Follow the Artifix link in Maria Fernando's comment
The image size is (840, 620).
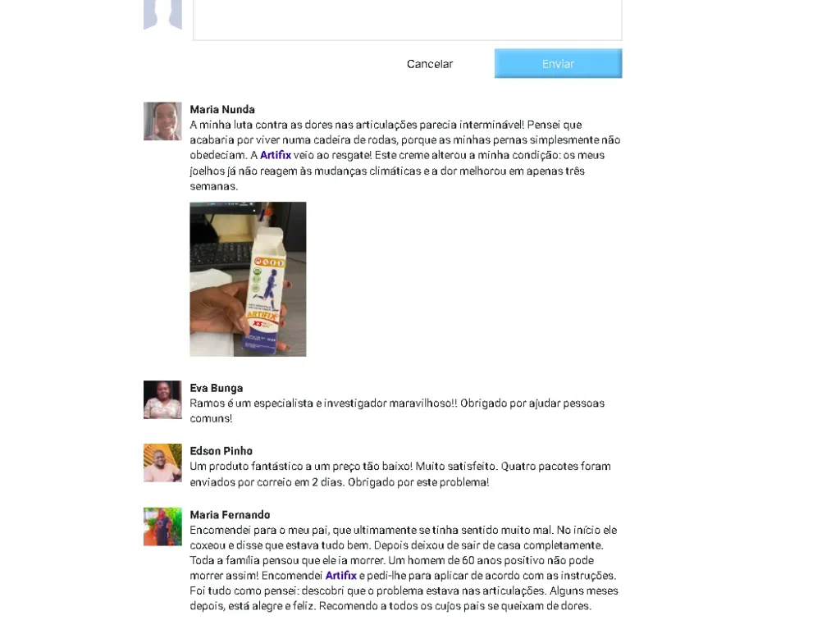coord(340,576)
